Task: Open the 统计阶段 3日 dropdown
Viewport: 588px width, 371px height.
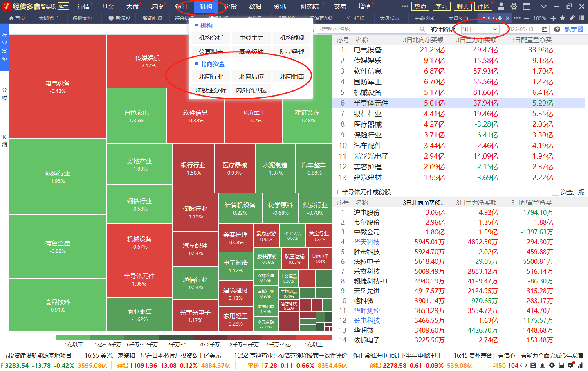Action: pyautogui.click(x=480, y=29)
